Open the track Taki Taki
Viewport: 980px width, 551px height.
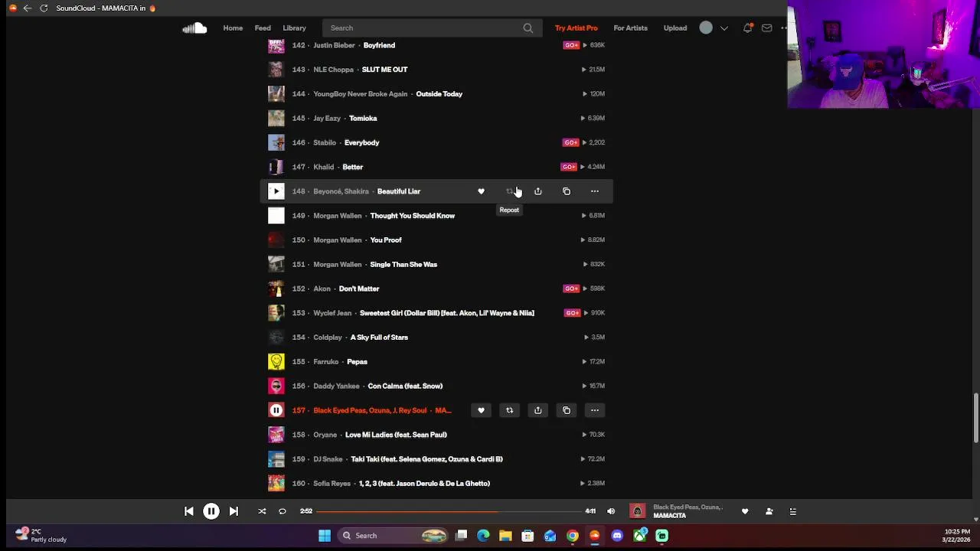pos(426,459)
